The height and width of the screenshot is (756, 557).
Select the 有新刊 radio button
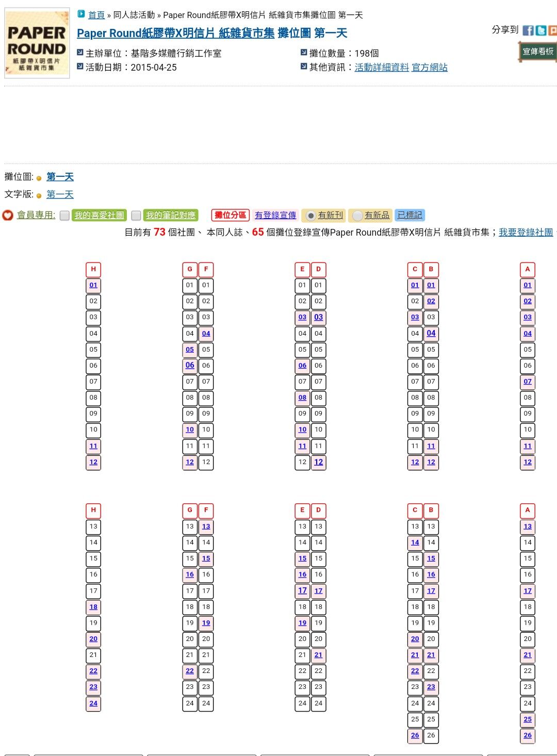click(x=310, y=216)
